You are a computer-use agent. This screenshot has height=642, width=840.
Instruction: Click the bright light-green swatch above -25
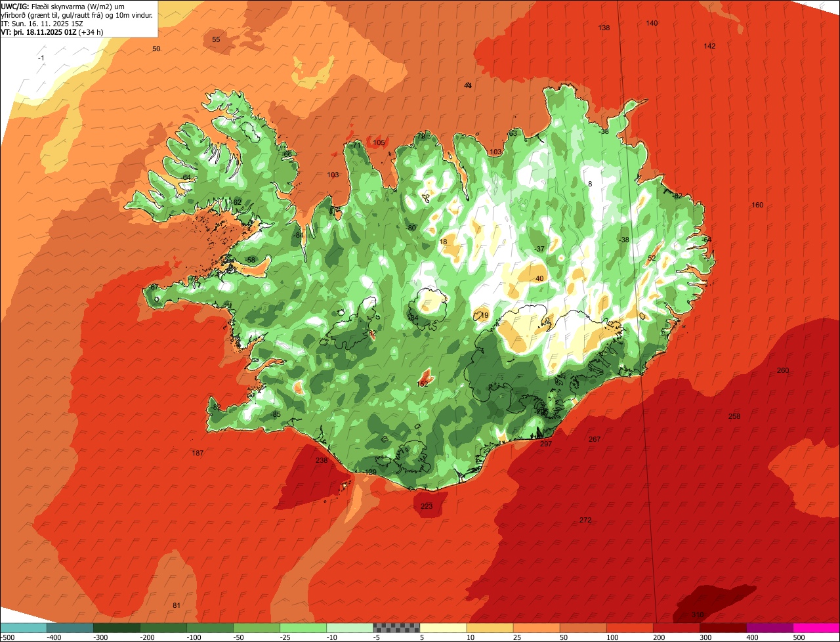(x=303, y=628)
